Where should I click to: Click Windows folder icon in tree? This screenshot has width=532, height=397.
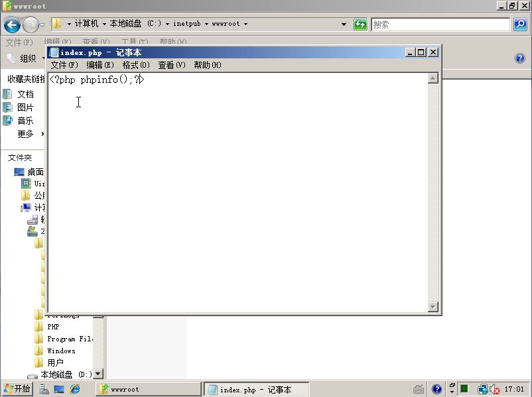[38, 351]
